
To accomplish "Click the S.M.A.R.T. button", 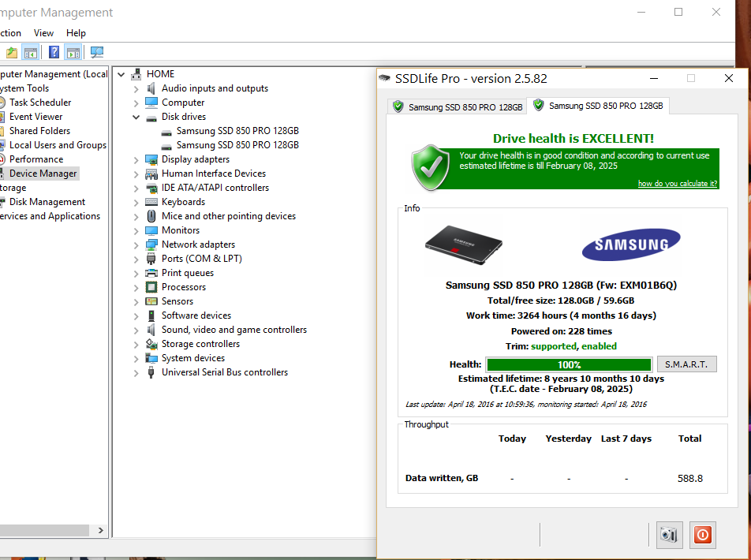I will coord(686,364).
